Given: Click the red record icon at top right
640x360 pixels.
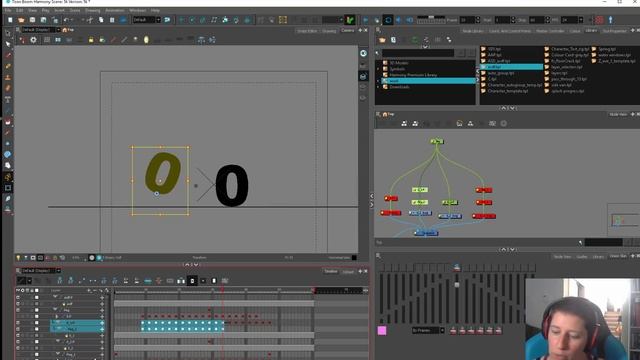Looking at the screenshot, I should pos(599,20).
